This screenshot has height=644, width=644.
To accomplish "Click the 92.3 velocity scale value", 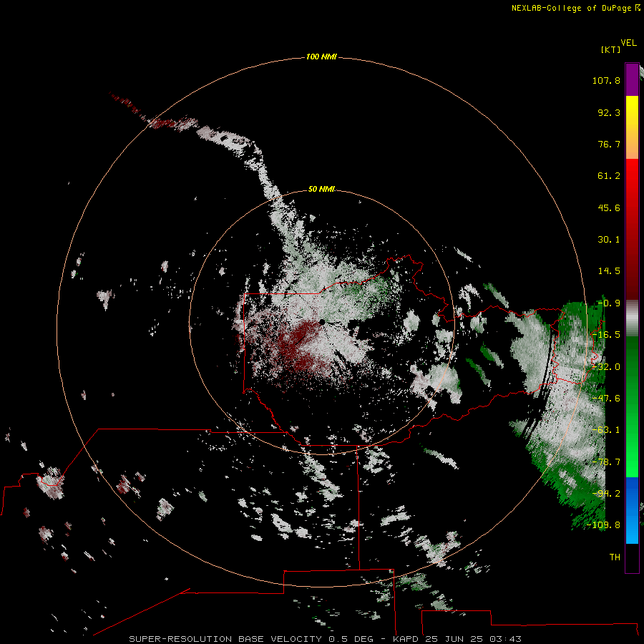I will point(609,112).
